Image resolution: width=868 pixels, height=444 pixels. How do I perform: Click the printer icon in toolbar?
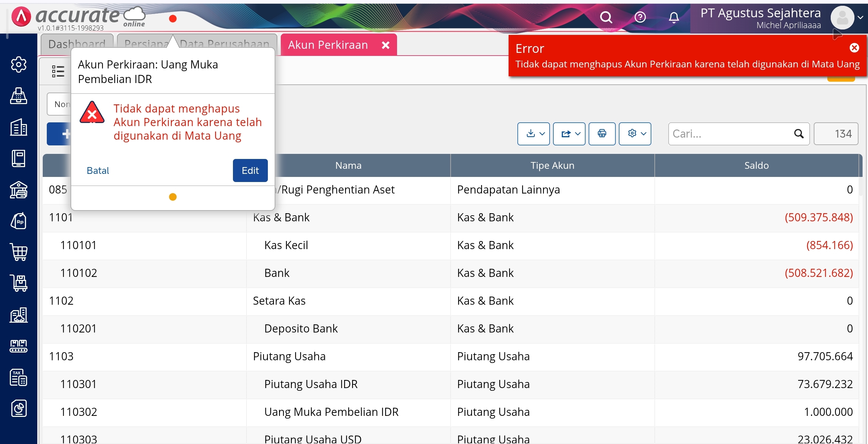[602, 134]
